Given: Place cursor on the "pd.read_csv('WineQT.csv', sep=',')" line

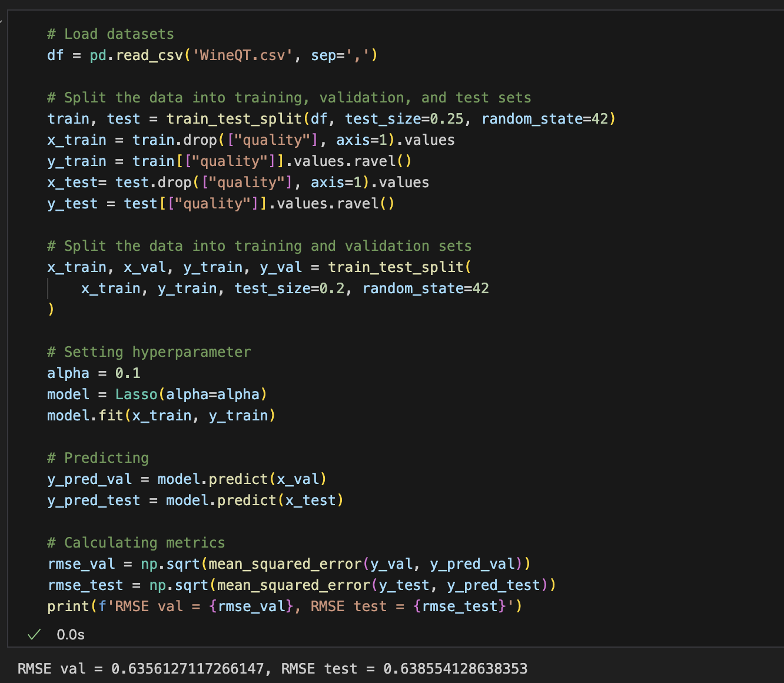Looking at the screenshot, I should pos(212,55).
